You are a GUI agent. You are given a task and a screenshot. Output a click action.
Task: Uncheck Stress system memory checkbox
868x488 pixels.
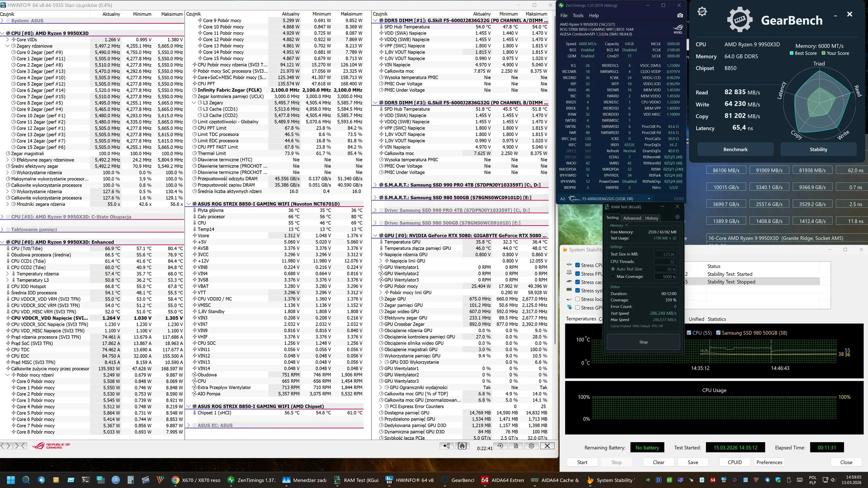tap(577, 291)
